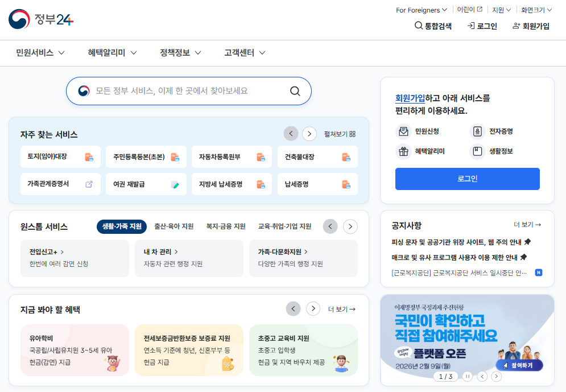Click the 혜택알리미 gift icon

pos(403,151)
